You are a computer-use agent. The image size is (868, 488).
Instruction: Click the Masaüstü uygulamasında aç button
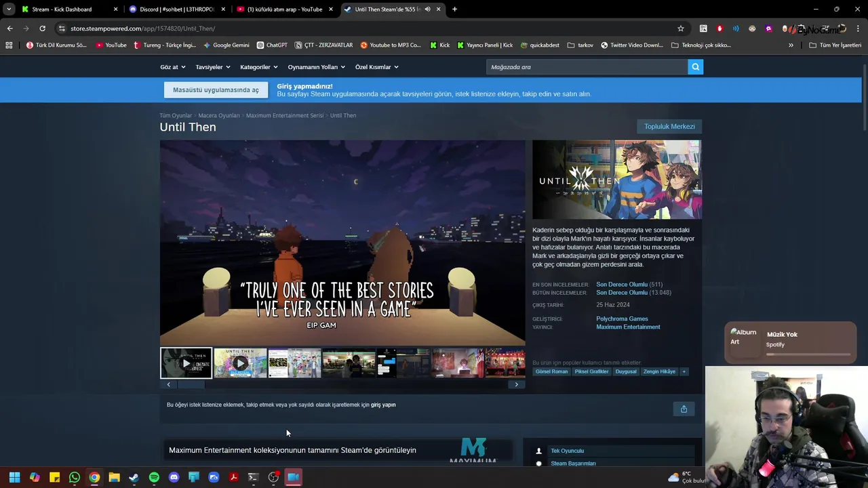[x=216, y=90]
